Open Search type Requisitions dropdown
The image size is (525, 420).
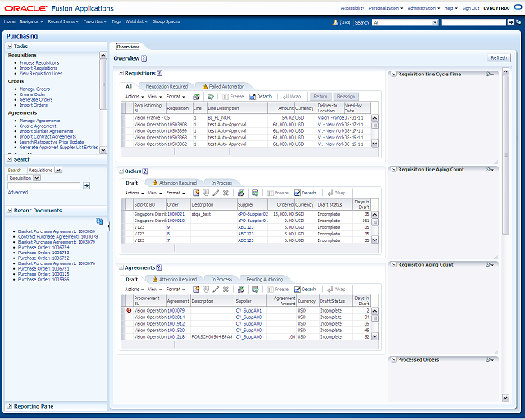point(58,170)
